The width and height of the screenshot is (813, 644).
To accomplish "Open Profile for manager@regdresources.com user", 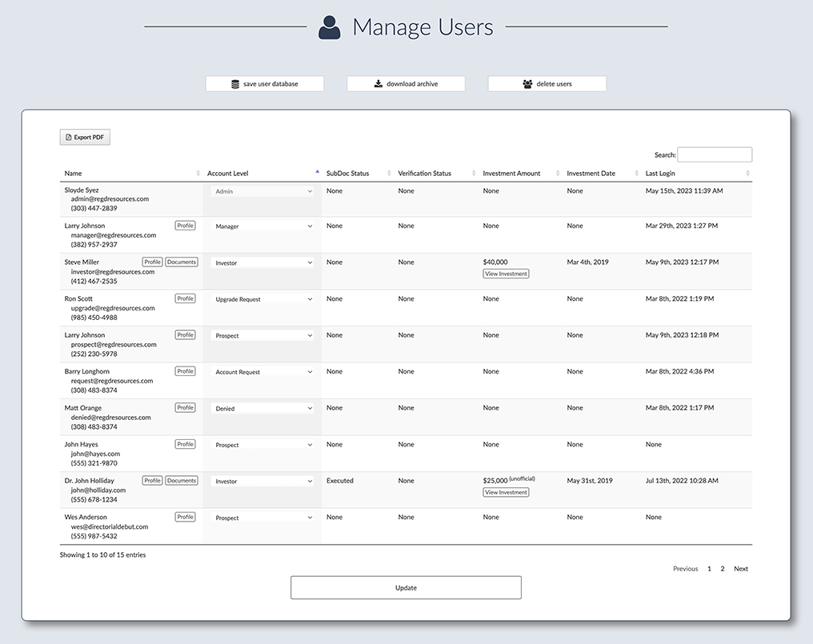I will pyautogui.click(x=185, y=226).
